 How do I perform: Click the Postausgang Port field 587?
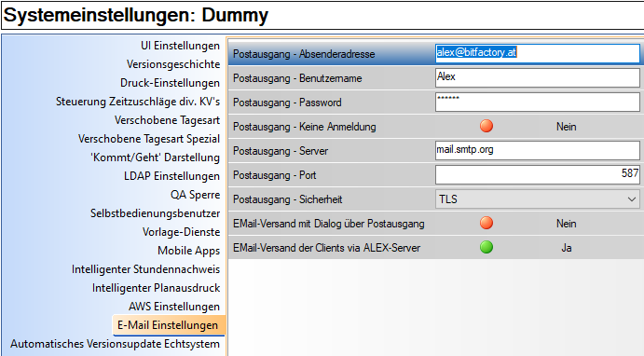(537, 174)
